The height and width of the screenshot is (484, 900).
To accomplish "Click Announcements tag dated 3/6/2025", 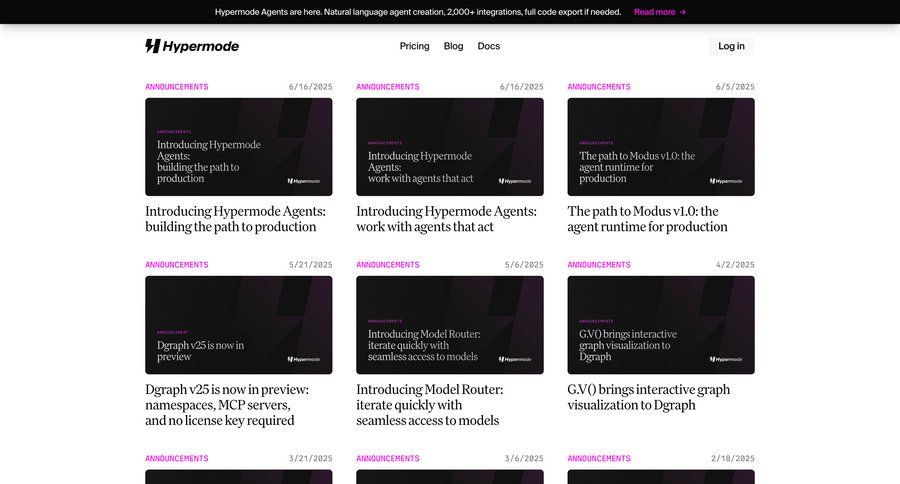I will [388, 458].
